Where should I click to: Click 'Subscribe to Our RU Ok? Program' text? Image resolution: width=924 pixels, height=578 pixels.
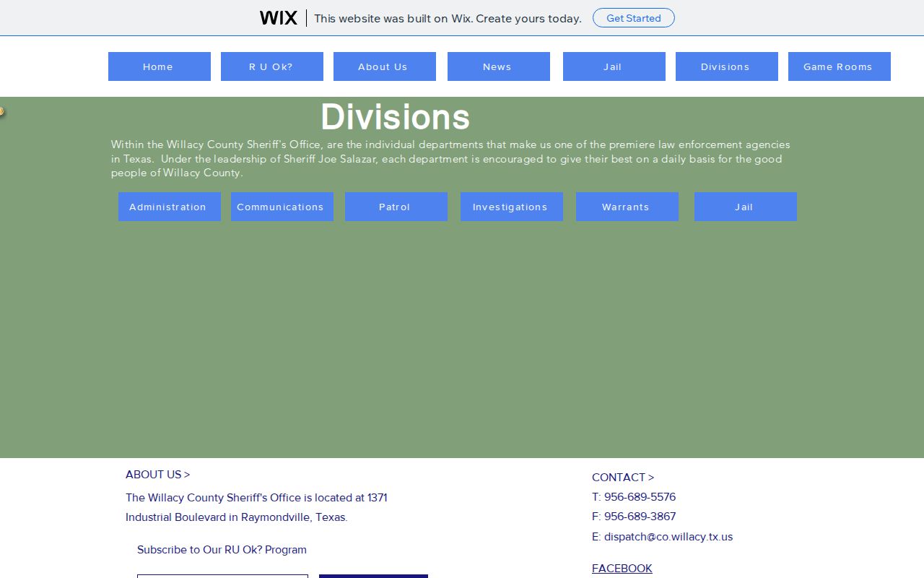pos(222,550)
